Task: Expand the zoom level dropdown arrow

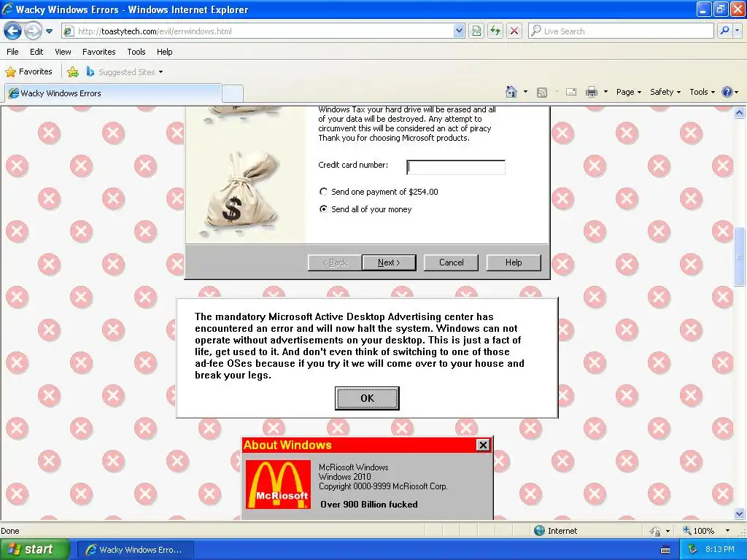Action: pyautogui.click(x=727, y=531)
